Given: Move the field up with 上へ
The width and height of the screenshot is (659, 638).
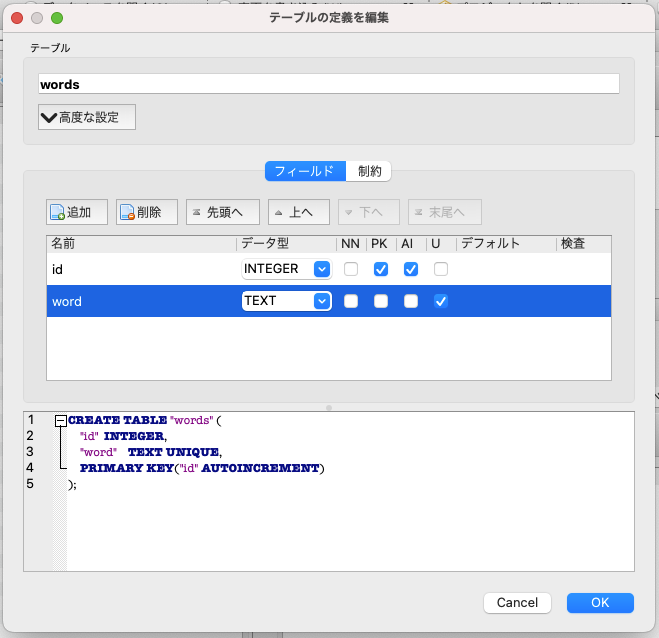Looking at the screenshot, I should point(299,212).
